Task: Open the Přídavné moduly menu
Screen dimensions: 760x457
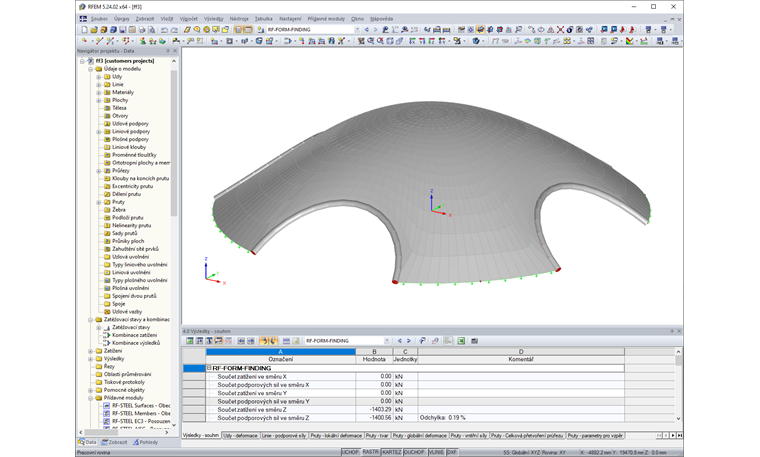Action: [x=326, y=19]
